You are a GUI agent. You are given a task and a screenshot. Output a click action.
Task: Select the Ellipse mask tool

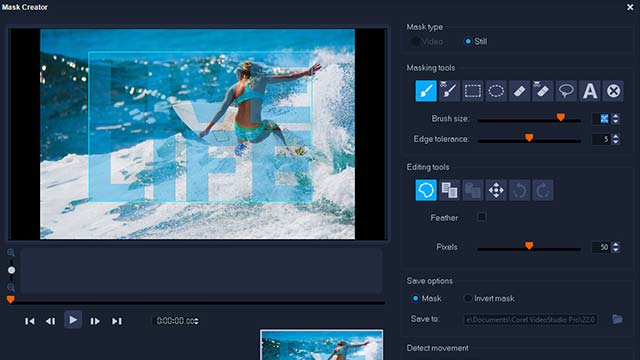[496, 91]
